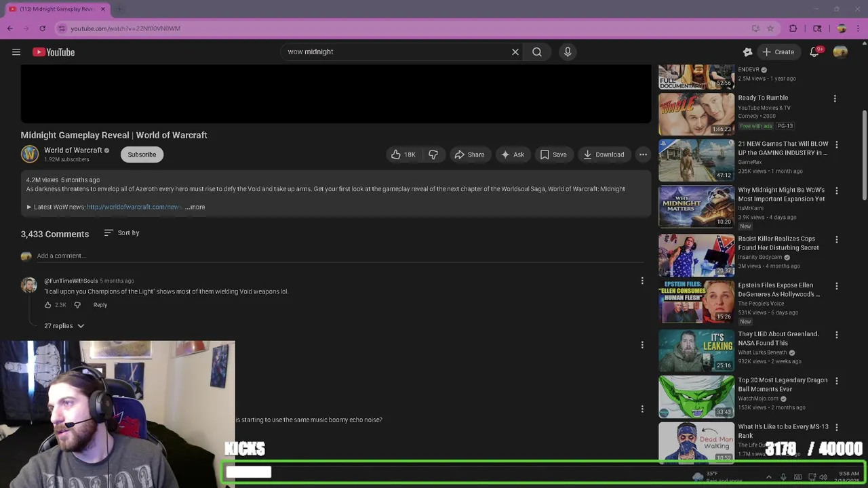Screen dimensions: 868x488
Task: Open the browser three-dot menu
Action: (x=859, y=28)
